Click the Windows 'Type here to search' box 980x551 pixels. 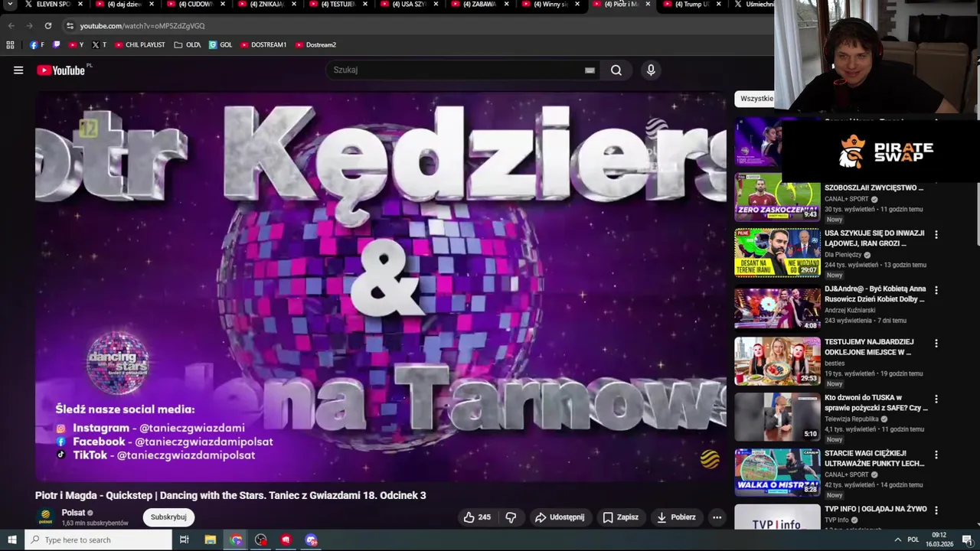point(98,540)
